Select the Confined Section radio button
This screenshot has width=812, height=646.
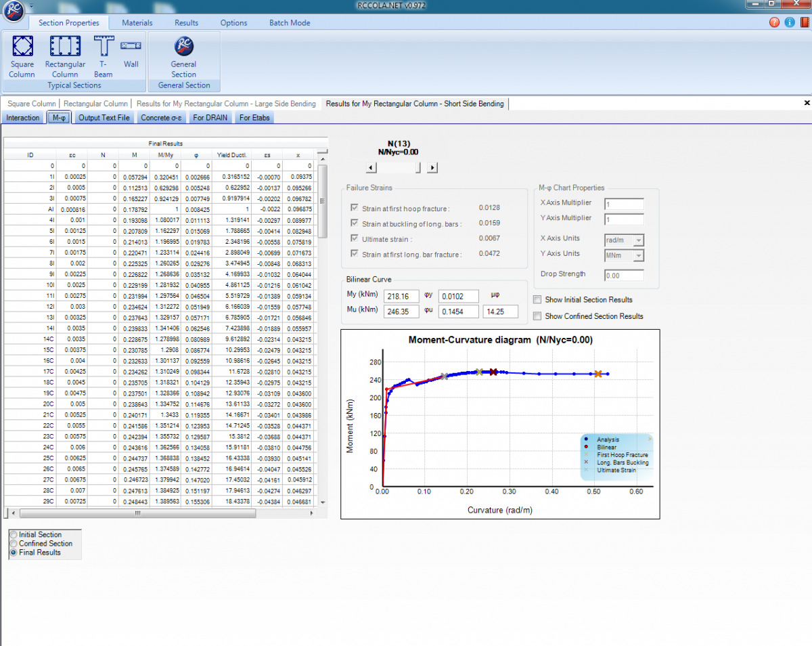pos(14,544)
